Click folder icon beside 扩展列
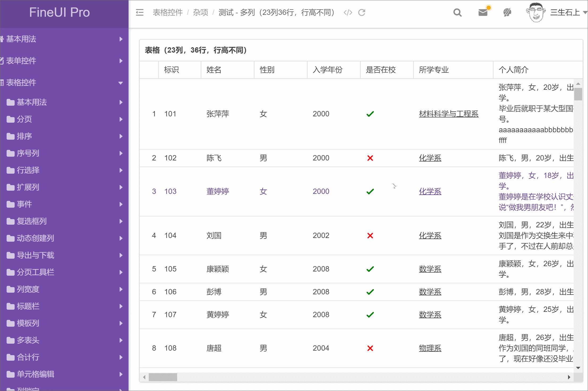 click(x=11, y=187)
